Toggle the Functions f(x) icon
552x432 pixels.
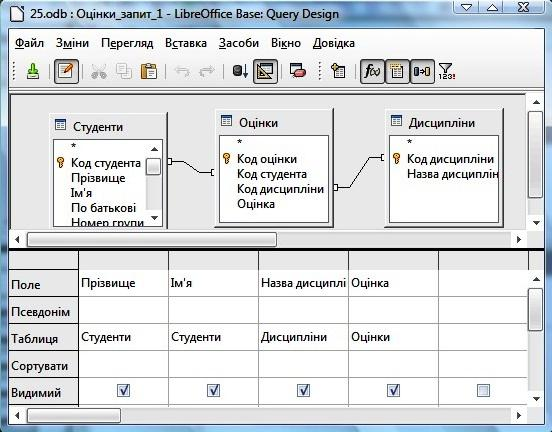pyautogui.click(x=372, y=71)
